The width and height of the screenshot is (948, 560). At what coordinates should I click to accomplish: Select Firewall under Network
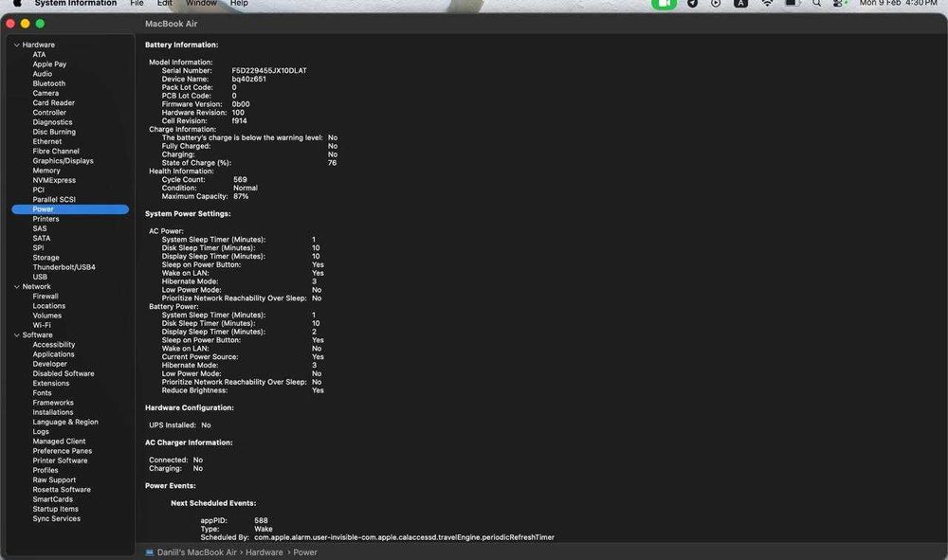click(46, 296)
